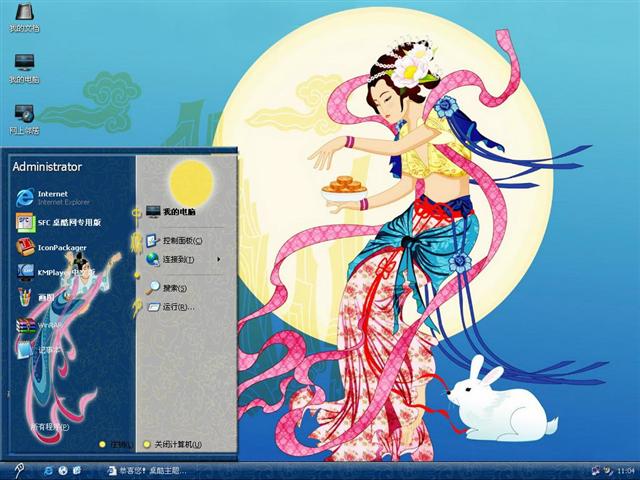Open 画图 paint program in Start menu
This screenshot has width=640, height=480.
point(36,297)
